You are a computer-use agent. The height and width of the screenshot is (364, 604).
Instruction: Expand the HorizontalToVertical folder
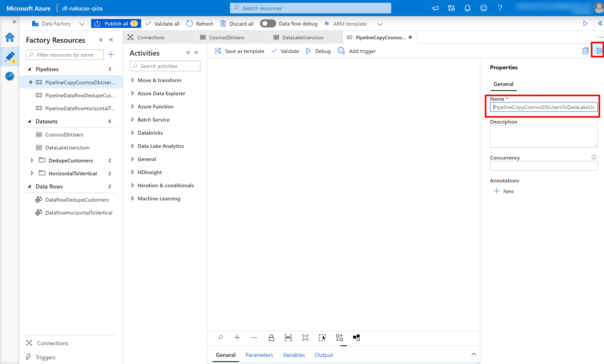click(32, 173)
